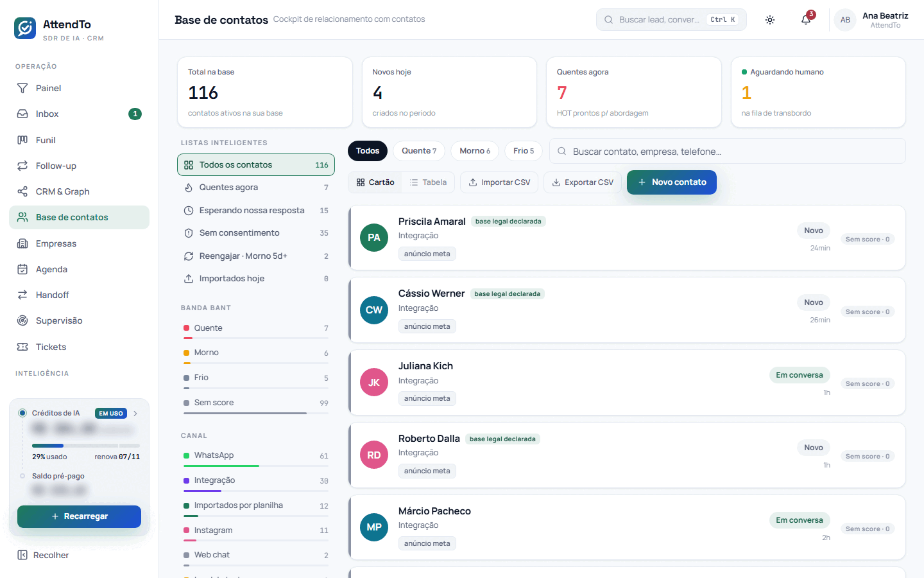Image resolution: width=924 pixels, height=578 pixels.
Task: Toggle light/dark theme sun icon
Action: [770, 20]
